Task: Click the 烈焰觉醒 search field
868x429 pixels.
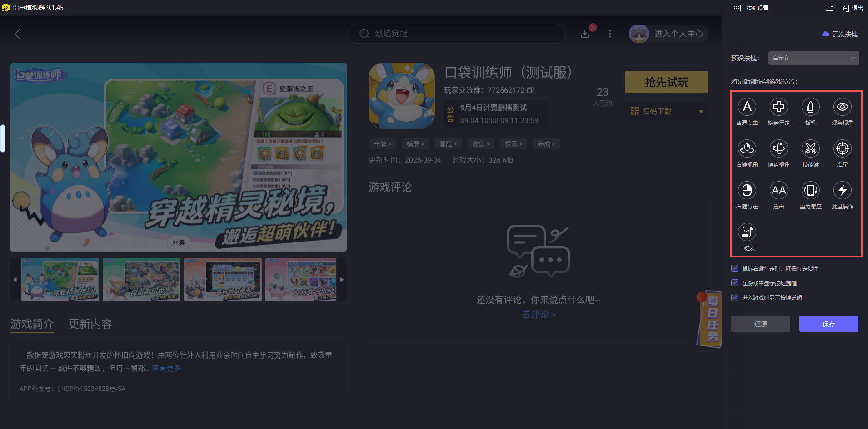Action: (457, 34)
